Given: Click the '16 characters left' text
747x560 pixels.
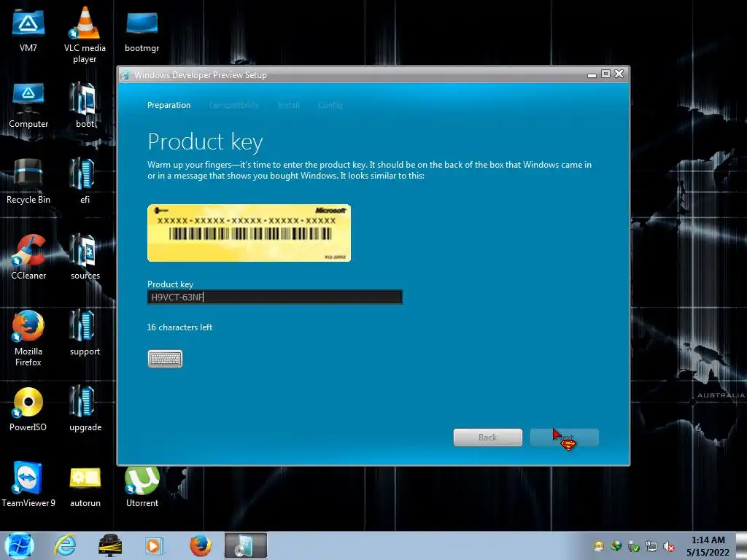Looking at the screenshot, I should pos(179,327).
